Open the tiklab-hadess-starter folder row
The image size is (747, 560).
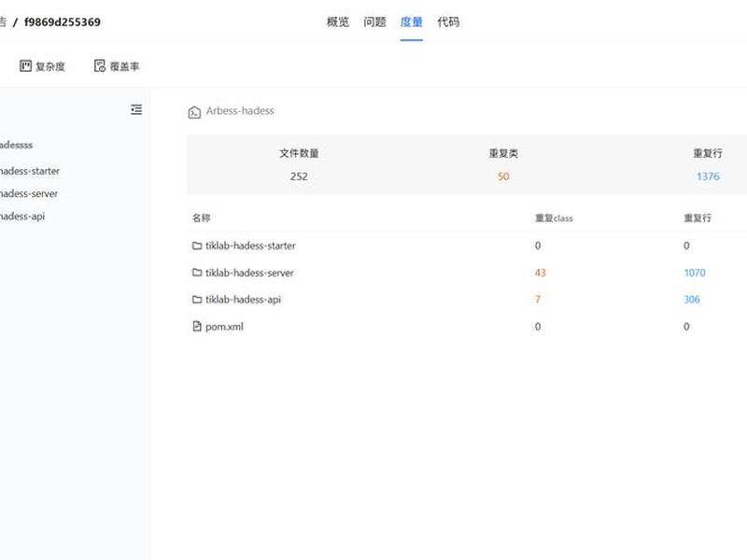click(250, 245)
